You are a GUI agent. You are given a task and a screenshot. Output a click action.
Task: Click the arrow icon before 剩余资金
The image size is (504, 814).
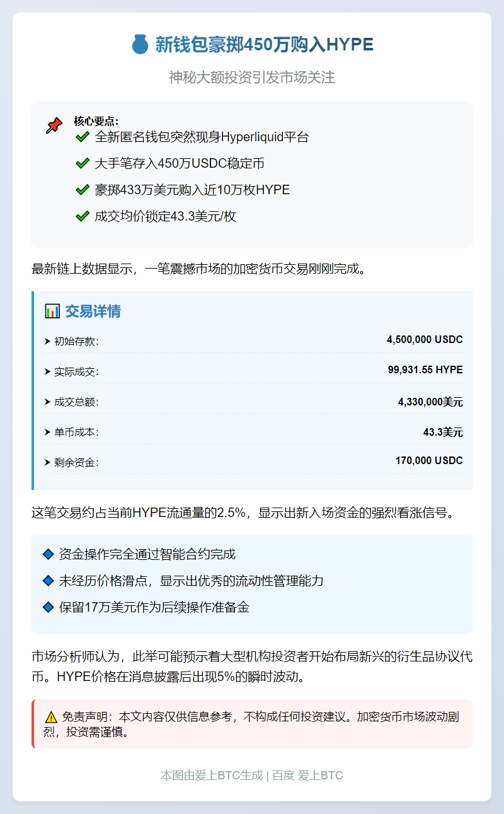(47, 462)
